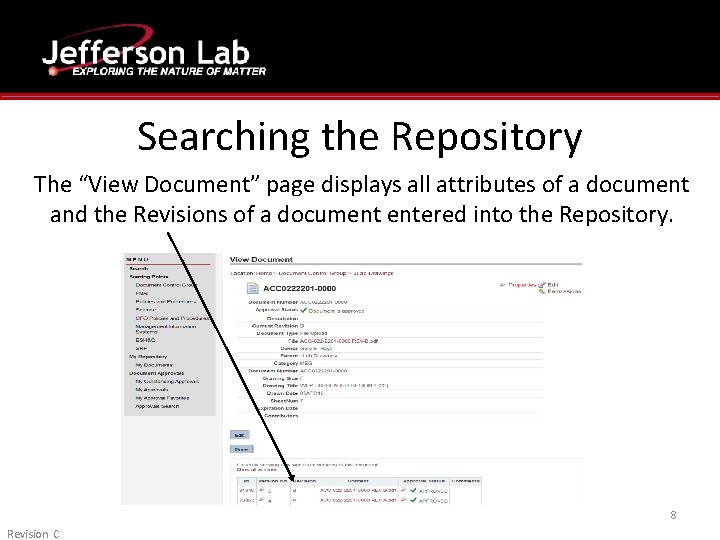Open the Search menu item
Image resolution: width=720 pixels, height=540 pixels.
(139, 269)
